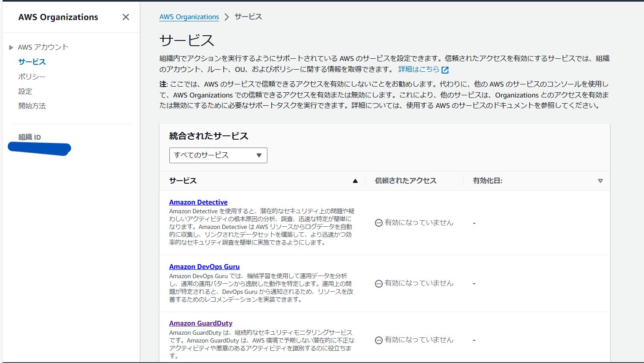Open the 設定 navigation item
Image resolution: width=644 pixels, height=363 pixels.
[x=25, y=91]
